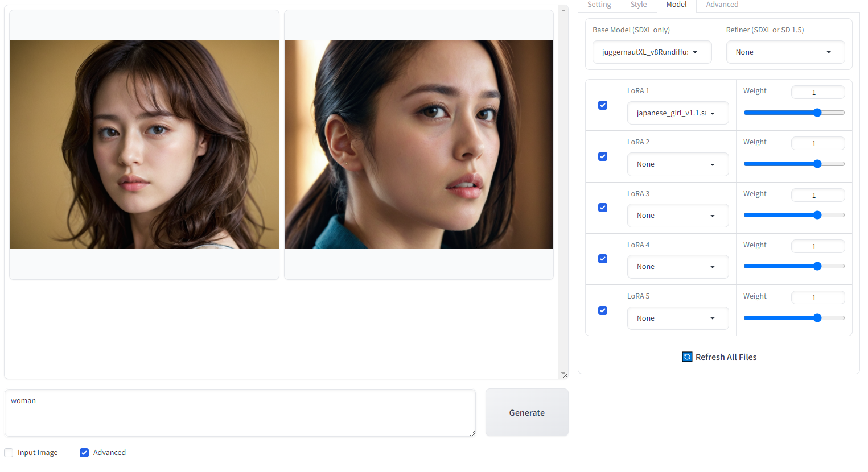Adjust the LoRA 4 weight slider
The image size is (868, 472).
[x=794, y=266]
